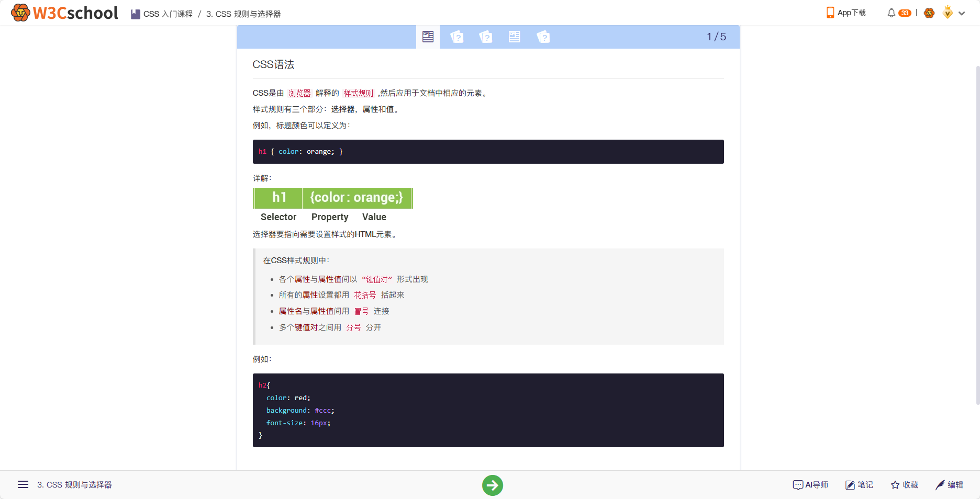Click the W3Cschool logo
This screenshot has height=499, width=980.
pos(64,13)
